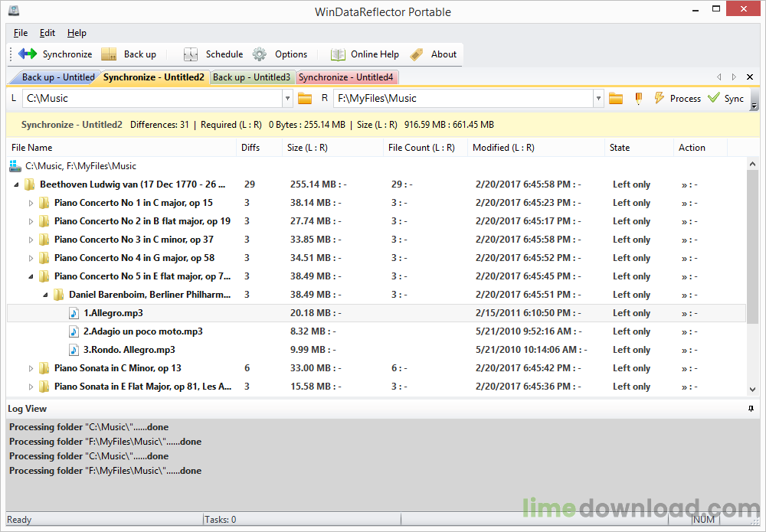Click the Schedule toolbar icon
The image size is (766, 532).
pos(191,54)
